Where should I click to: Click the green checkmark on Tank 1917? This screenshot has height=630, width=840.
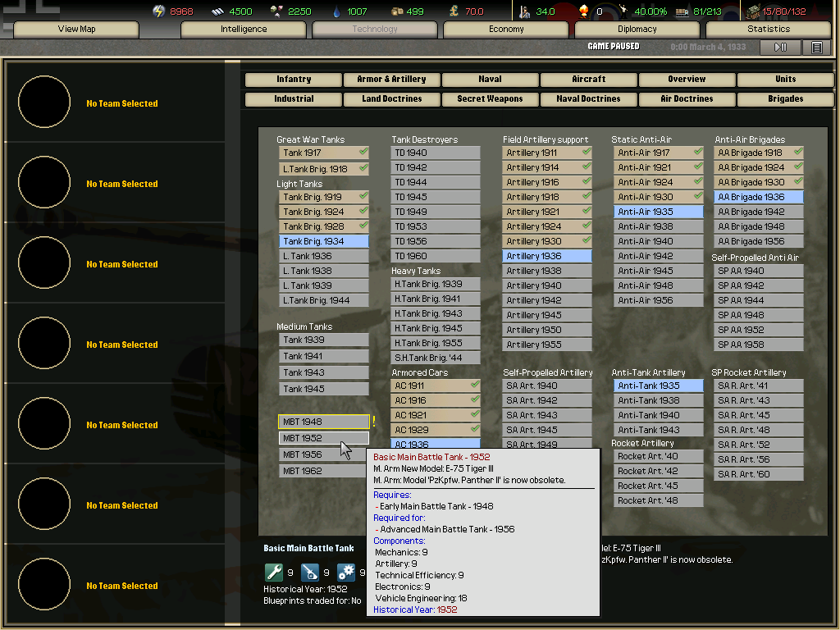tap(363, 153)
